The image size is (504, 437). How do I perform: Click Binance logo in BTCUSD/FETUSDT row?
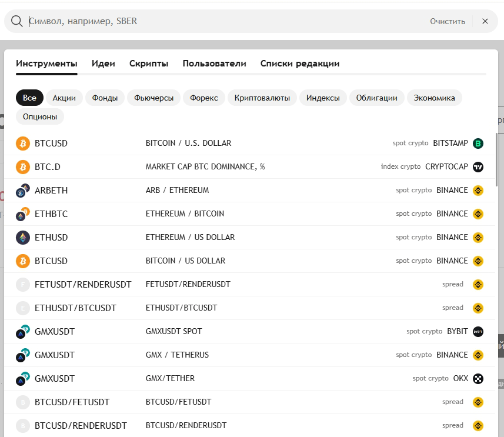tap(478, 402)
